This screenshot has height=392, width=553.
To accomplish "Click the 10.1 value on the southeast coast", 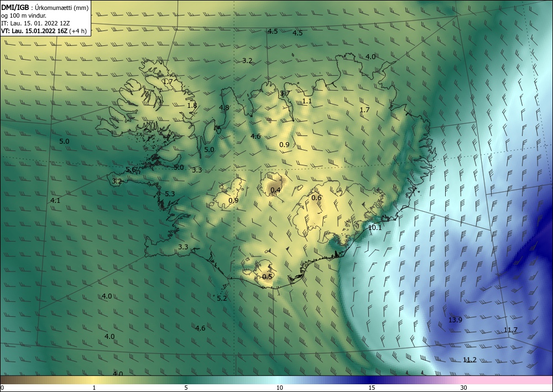I will pos(375,228).
